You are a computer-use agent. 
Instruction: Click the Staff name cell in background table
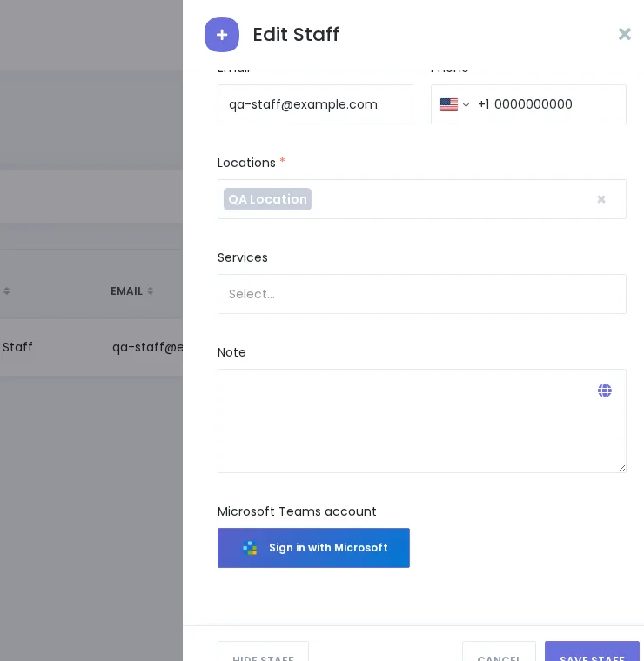tap(17, 347)
